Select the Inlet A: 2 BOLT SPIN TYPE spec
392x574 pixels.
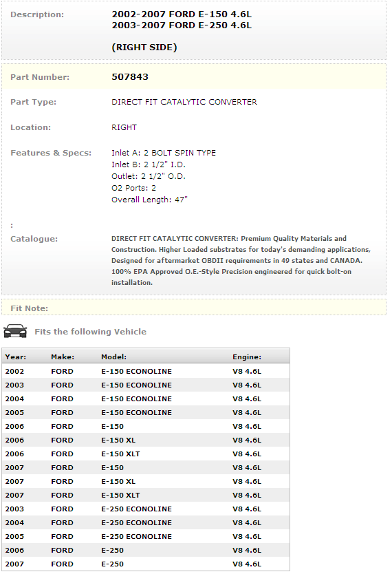coord(164,153)
